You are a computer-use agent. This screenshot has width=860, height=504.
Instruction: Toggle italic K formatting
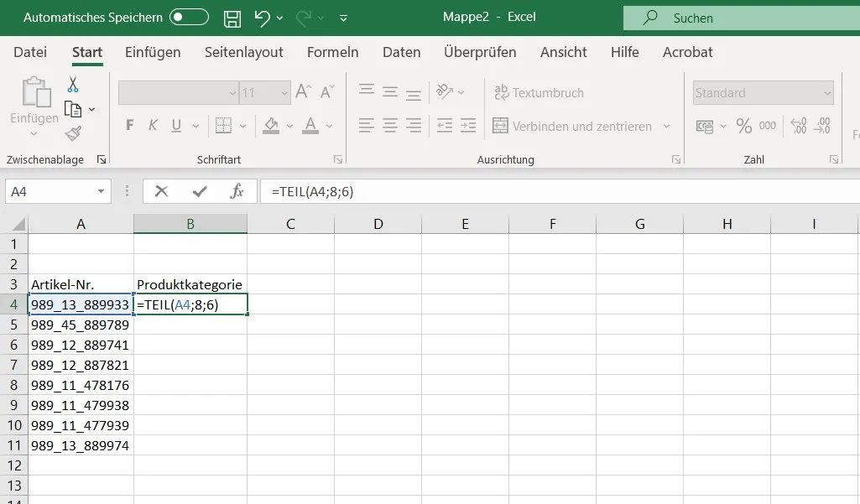(x=153, y=127)
